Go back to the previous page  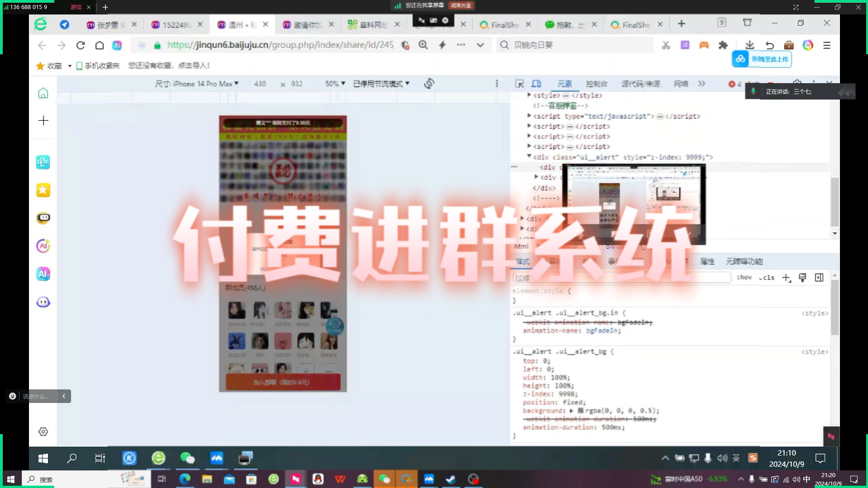[x=42, y=45]
